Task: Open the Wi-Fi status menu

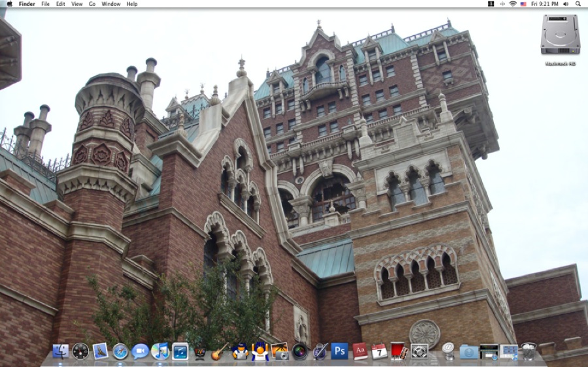Action: tap(513, 4)
